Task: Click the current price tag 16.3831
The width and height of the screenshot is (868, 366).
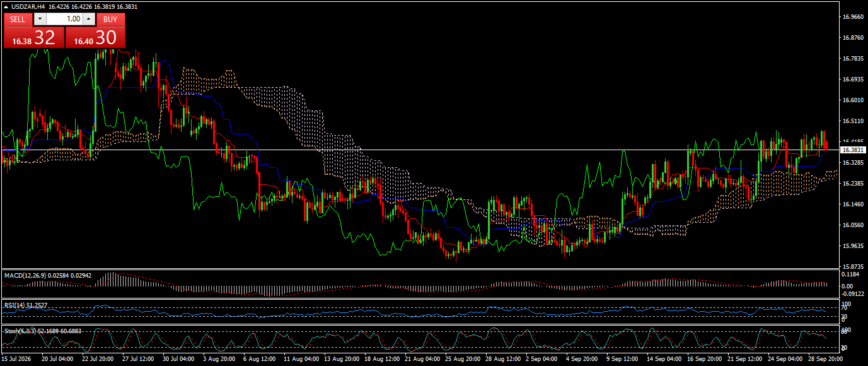Action: 853,150
